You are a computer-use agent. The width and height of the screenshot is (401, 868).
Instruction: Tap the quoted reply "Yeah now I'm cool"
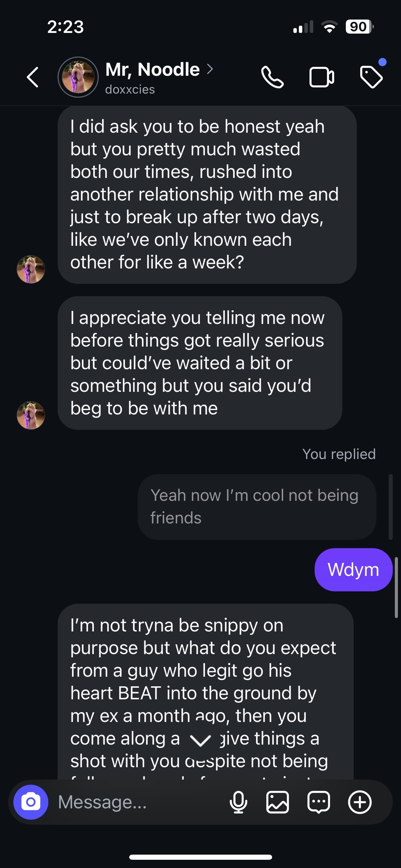[x=257, y=507]
